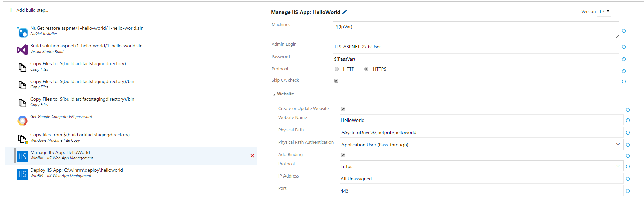The width and height of the screenshot is (644, 198).
Task: Click the NuGet Installer step icon
Action: [x=23, y=32]
